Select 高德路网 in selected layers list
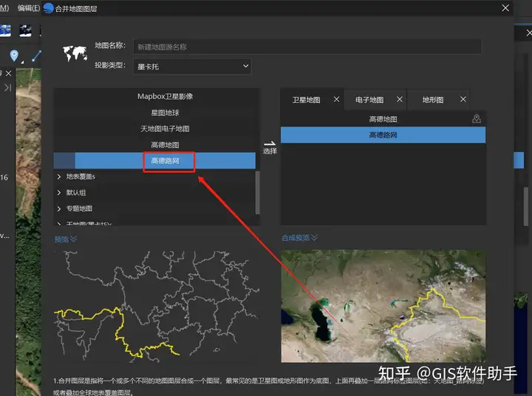 [x=383, y=135]
